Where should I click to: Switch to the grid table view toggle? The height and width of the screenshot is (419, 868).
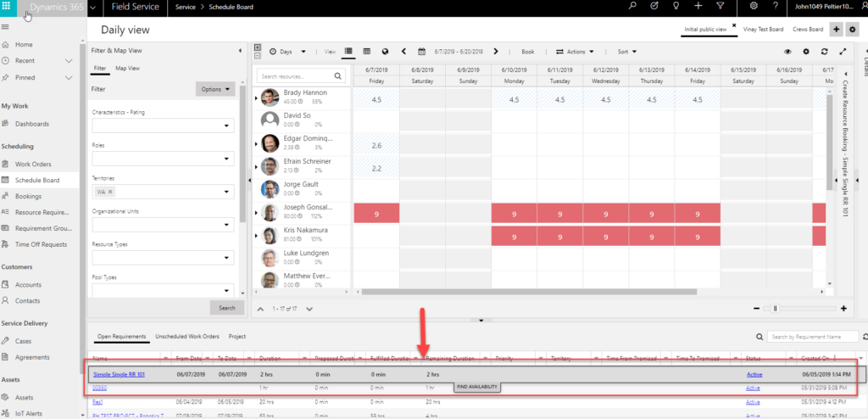tap(366, 52)
